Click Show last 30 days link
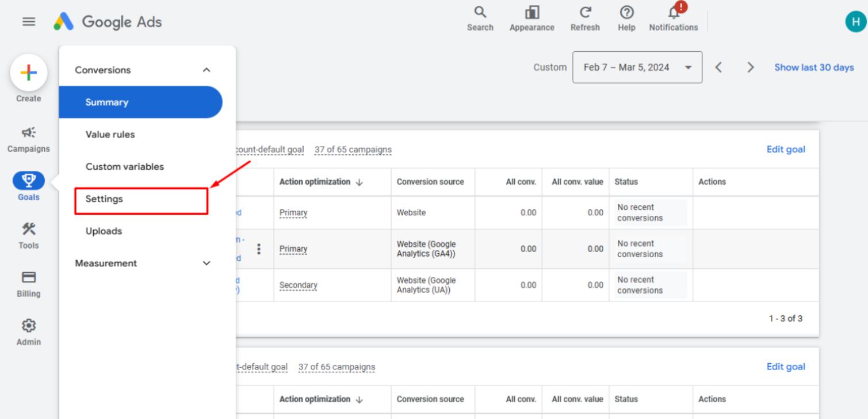This screenshot has height=419, width=868. coord(814,67)
